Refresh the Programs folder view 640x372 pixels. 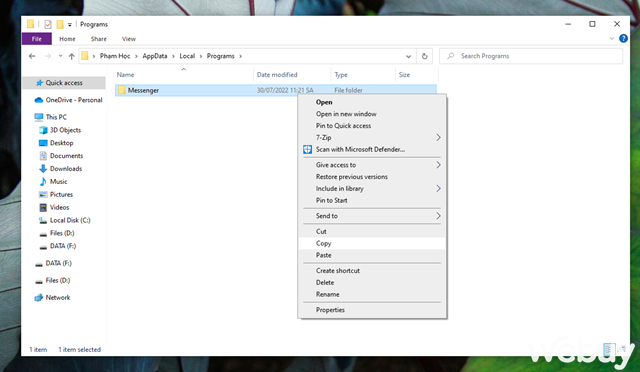[x=424, y=56]
